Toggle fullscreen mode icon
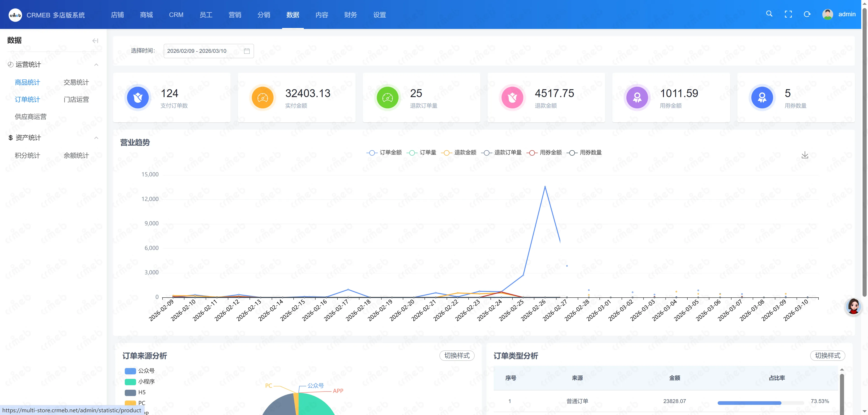Screen dimensions: 868x415 point(788,14)
